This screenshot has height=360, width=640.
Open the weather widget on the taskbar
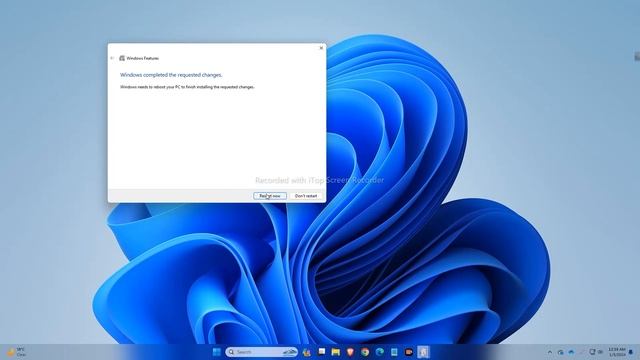point(16,352)
